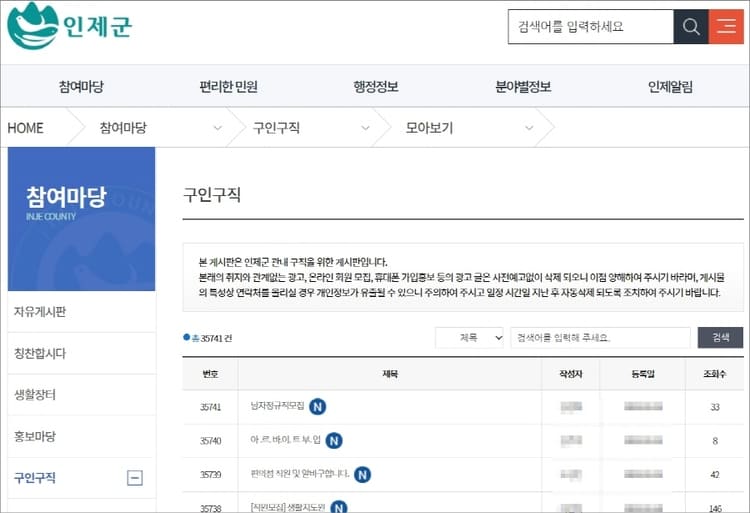Open 자유게시판 in the sidebar
This screenshot has height=513, width=750.
(x=40, y=312)
